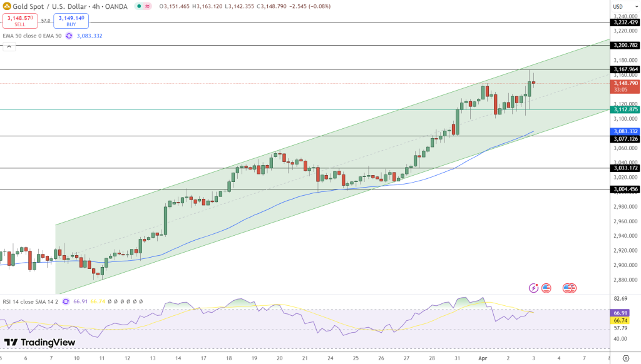Screen dimensions: 641x364
Task: Open the USD currency dropdown
Action: point(625,6)
